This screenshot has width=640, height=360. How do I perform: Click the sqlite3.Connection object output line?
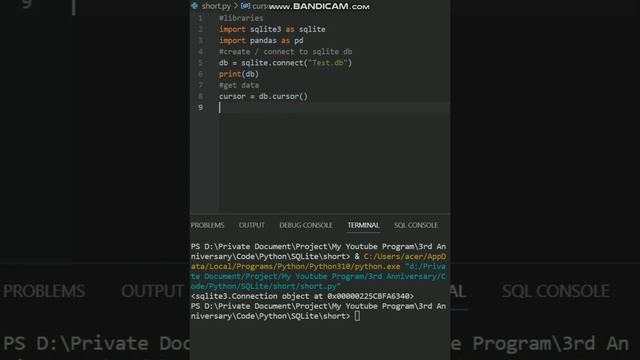coord(302,296)
